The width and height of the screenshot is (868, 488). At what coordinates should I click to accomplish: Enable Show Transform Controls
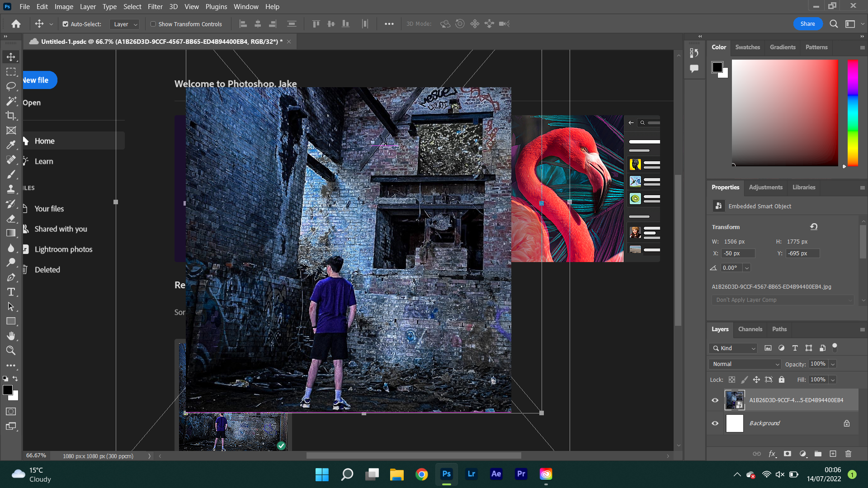(153, 24)
